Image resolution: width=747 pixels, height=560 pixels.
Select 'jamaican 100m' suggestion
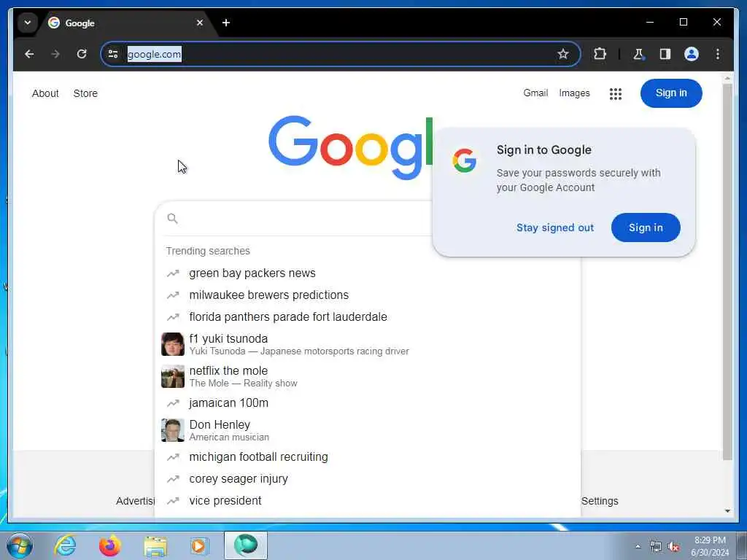pos(367,402)
